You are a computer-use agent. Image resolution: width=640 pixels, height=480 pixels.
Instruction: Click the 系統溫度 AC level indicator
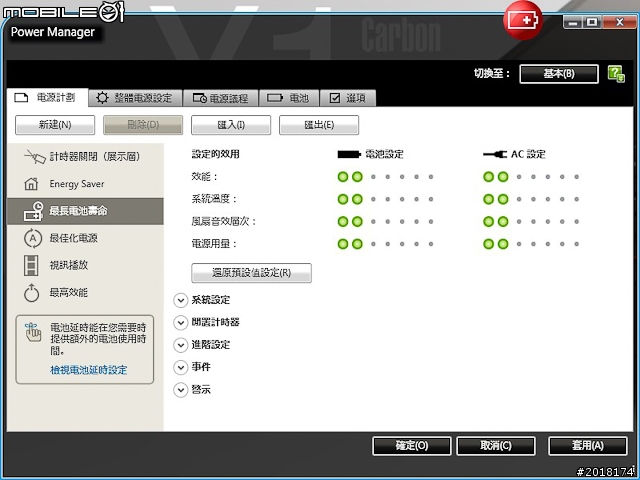click(531, 199)
